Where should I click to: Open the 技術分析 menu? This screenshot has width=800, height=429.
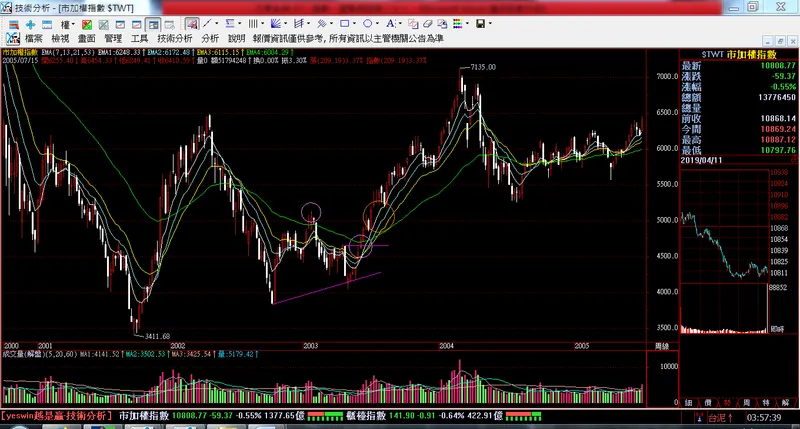click(174, 38)
